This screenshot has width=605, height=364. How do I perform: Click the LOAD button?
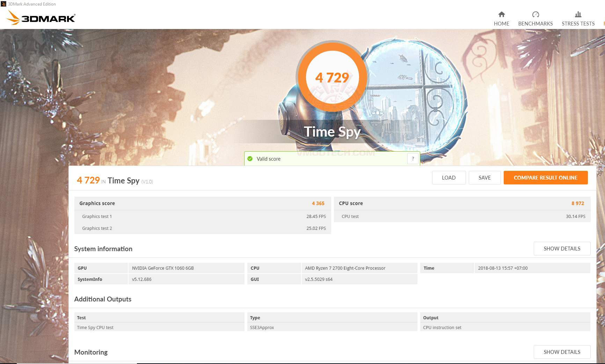click(449, 177)
